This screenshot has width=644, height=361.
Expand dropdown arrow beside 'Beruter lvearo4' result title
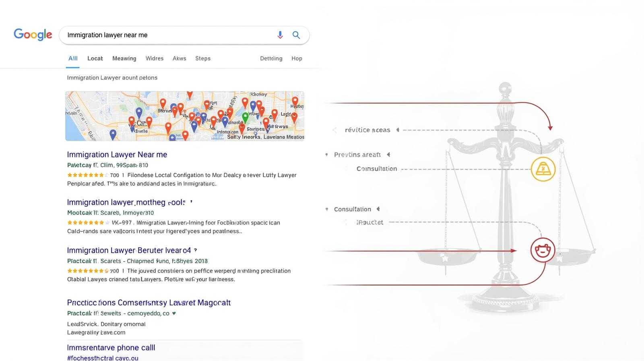point(196,250)
